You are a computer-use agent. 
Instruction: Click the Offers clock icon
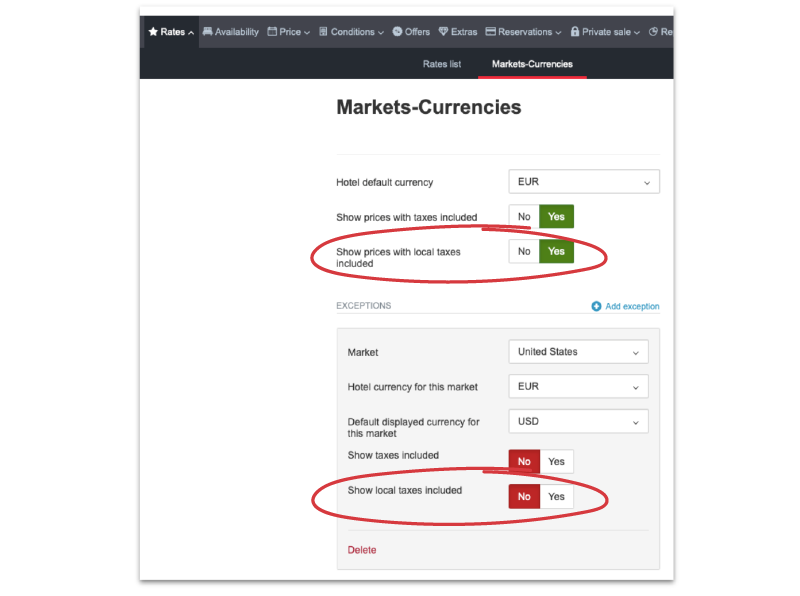397,32
